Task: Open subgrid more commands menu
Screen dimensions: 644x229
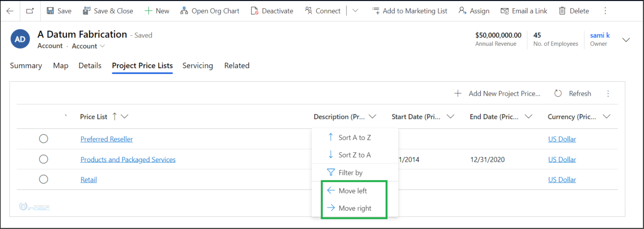Action: point(608,93)
